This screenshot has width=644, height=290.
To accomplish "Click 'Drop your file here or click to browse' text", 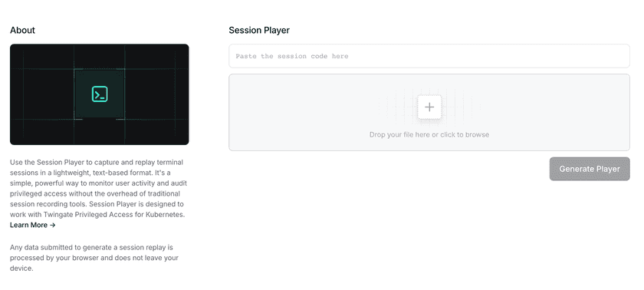I will click(x=429, y=135).
